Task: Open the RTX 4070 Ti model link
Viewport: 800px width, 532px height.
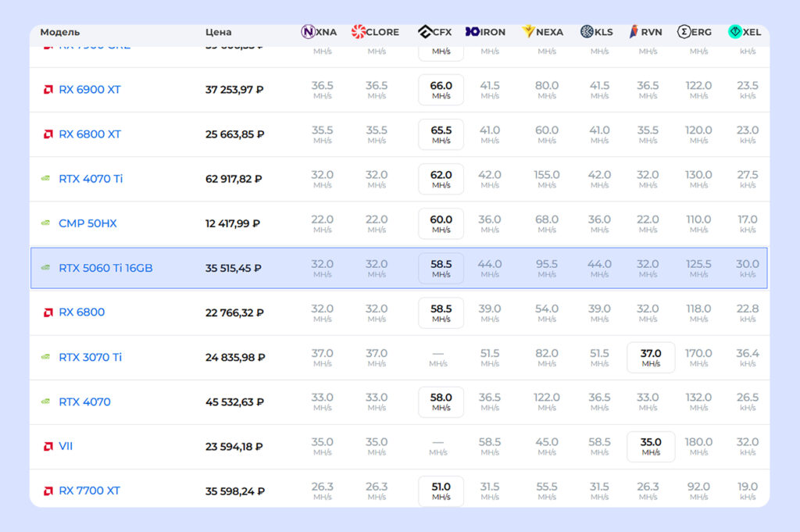Action: pos(91,179)
